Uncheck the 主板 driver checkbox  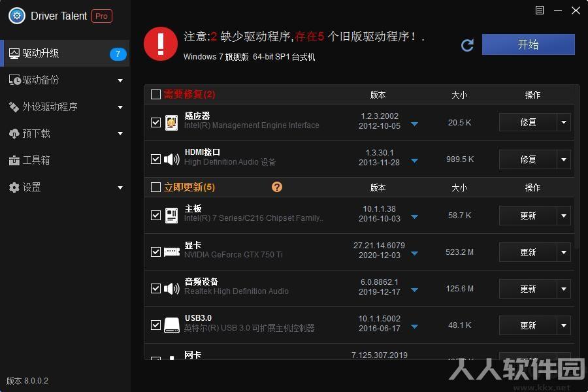pyautogui.click(x=155, y=215)
